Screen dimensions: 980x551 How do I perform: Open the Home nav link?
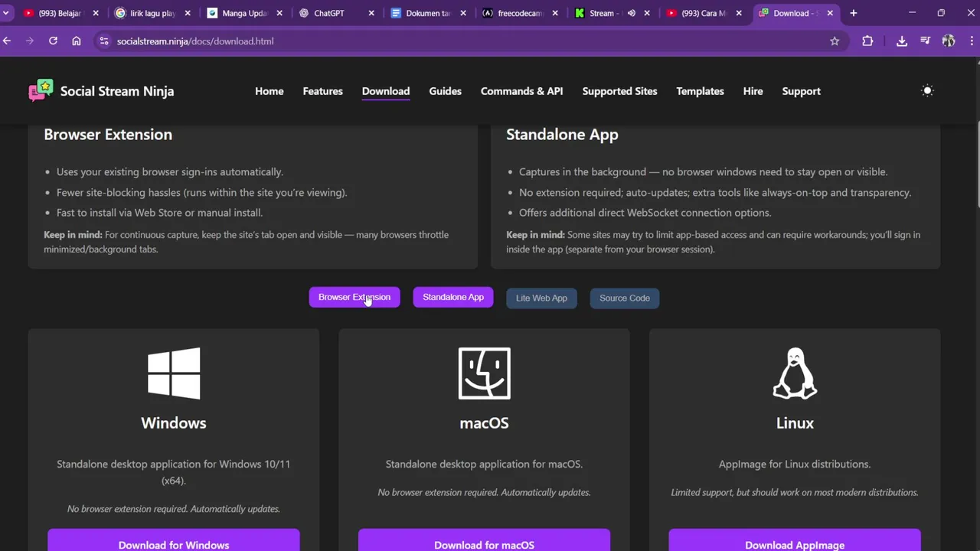pyautogui.click(x=269, y=91)
